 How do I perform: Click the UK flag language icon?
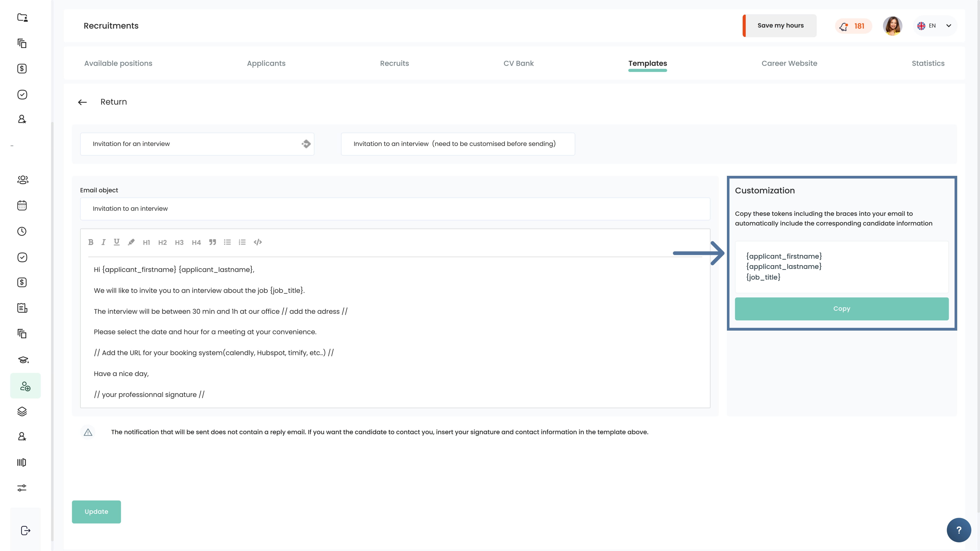[921, 26]
